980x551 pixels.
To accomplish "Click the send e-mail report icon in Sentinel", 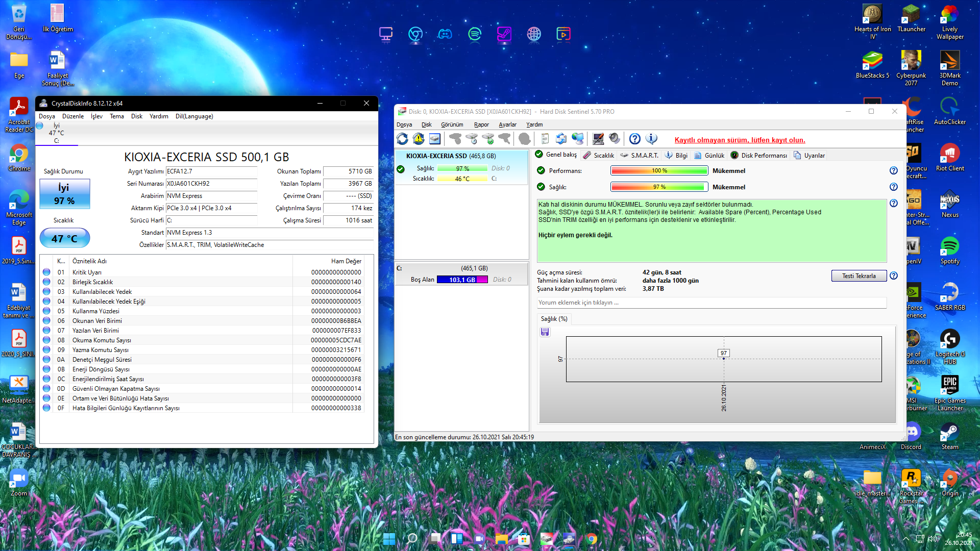I will (561, 139).
